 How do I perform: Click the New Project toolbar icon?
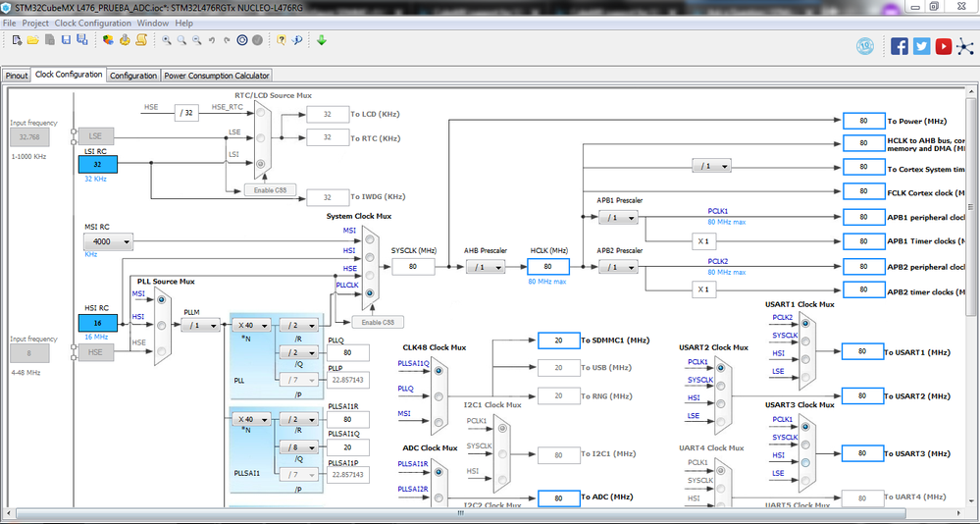(17, 40)
